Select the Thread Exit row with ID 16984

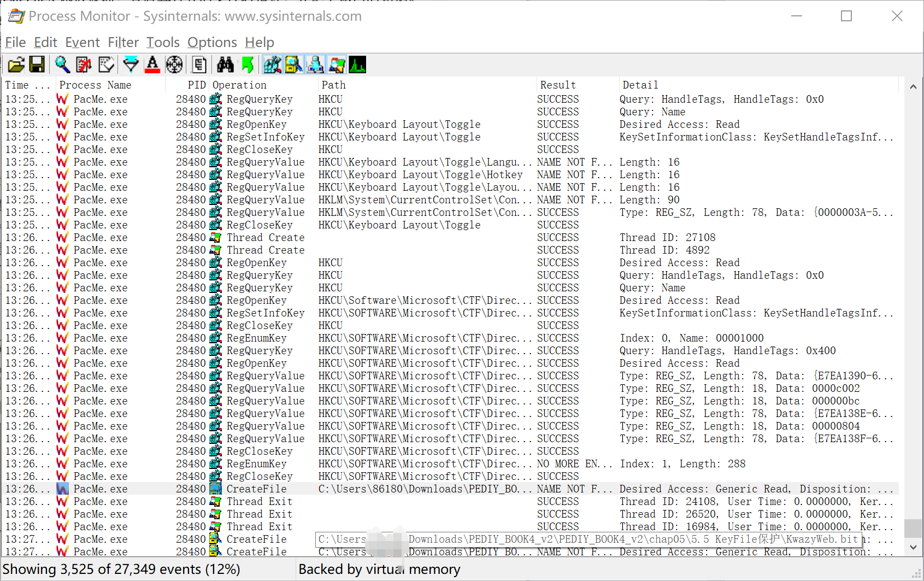[450, 526]
